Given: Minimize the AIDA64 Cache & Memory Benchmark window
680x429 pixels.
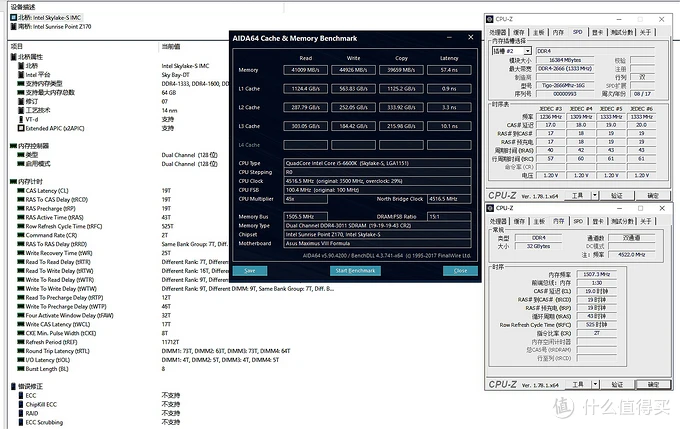Looking at the screenshot, I should coord(449,38).
